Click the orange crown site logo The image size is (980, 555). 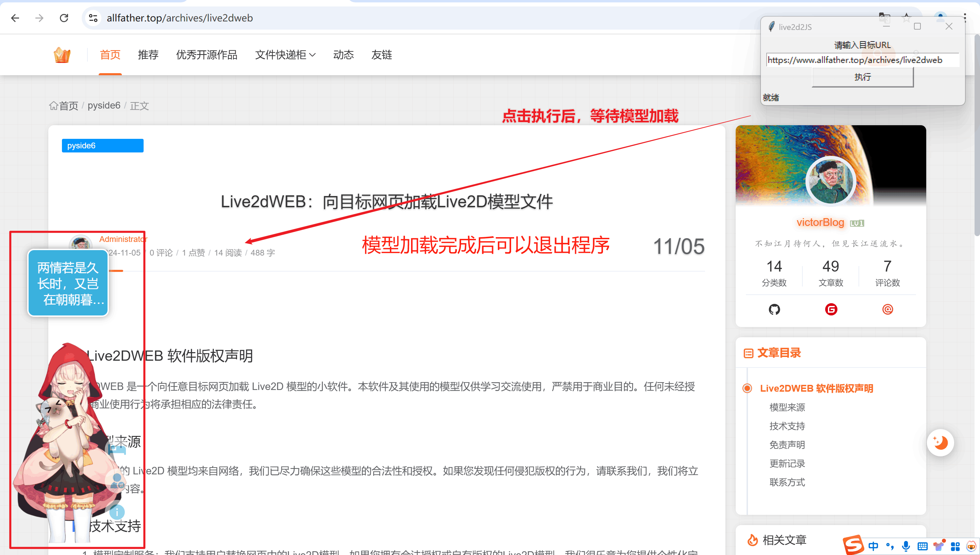pyautogui.click(x=62, y=55)
